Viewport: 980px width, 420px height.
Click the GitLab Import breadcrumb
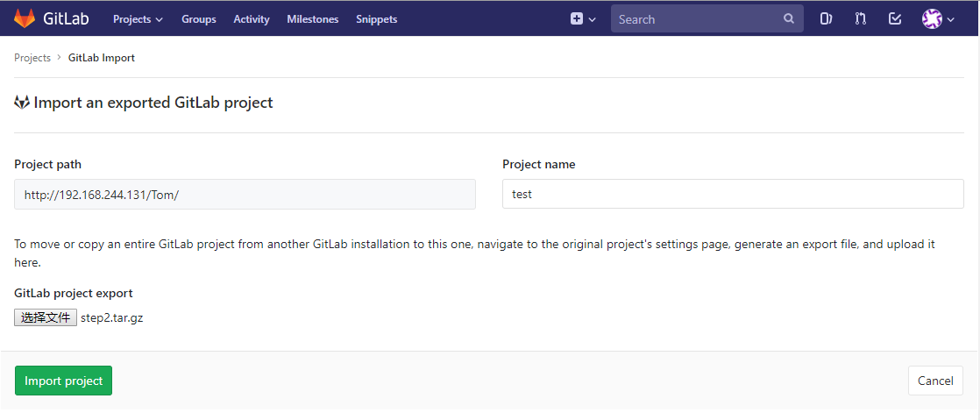coord(102,58)
